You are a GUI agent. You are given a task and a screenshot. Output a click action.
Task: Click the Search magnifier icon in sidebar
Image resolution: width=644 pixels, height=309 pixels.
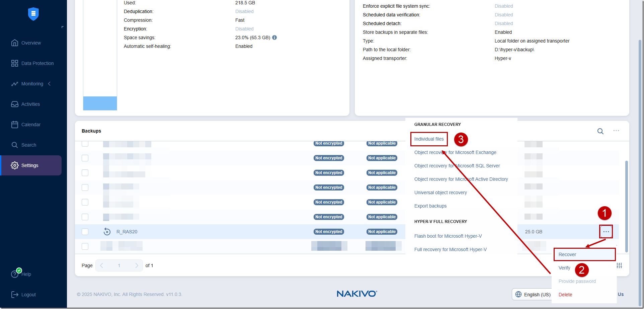pos(14,145)
